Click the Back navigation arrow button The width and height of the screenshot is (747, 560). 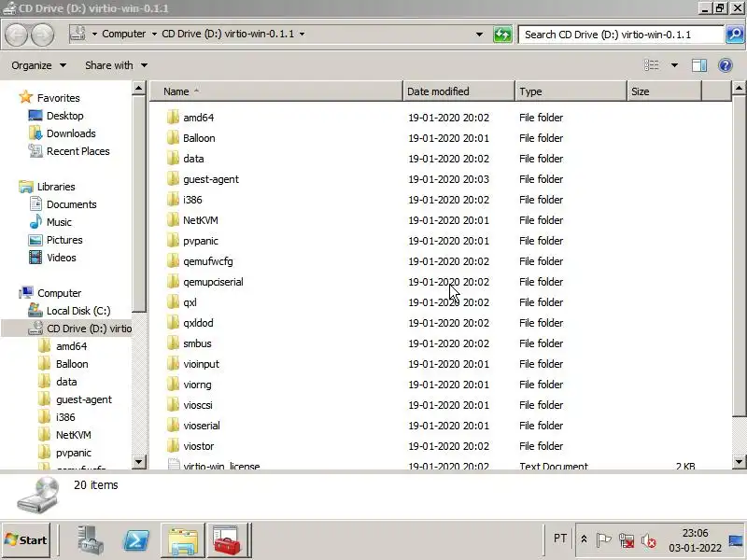(17, 35)
